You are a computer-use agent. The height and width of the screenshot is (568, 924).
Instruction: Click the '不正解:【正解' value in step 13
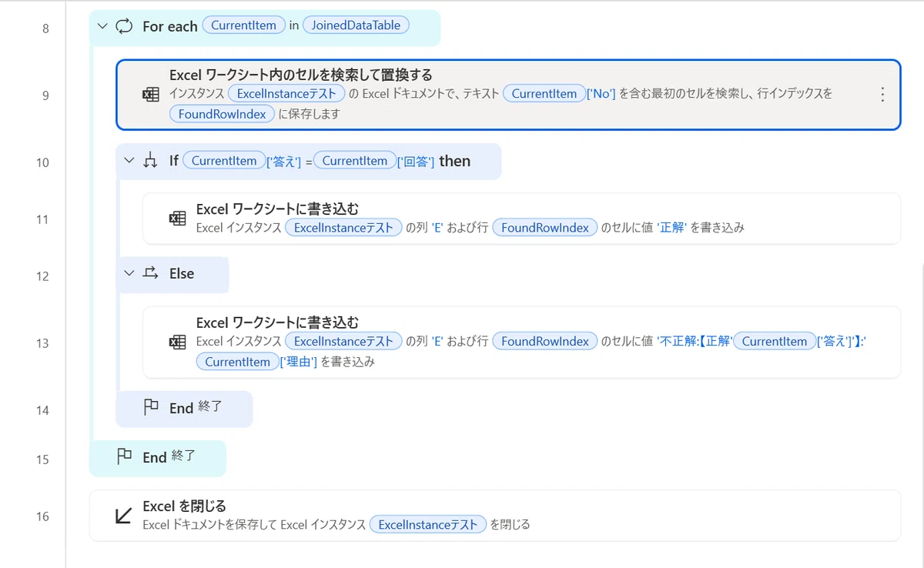click(695, 342)
